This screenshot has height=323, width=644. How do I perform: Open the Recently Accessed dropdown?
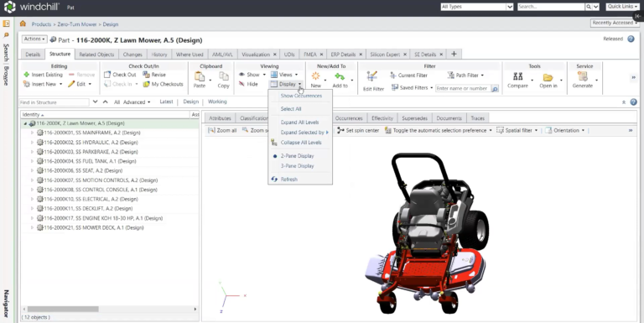point(615,23)
